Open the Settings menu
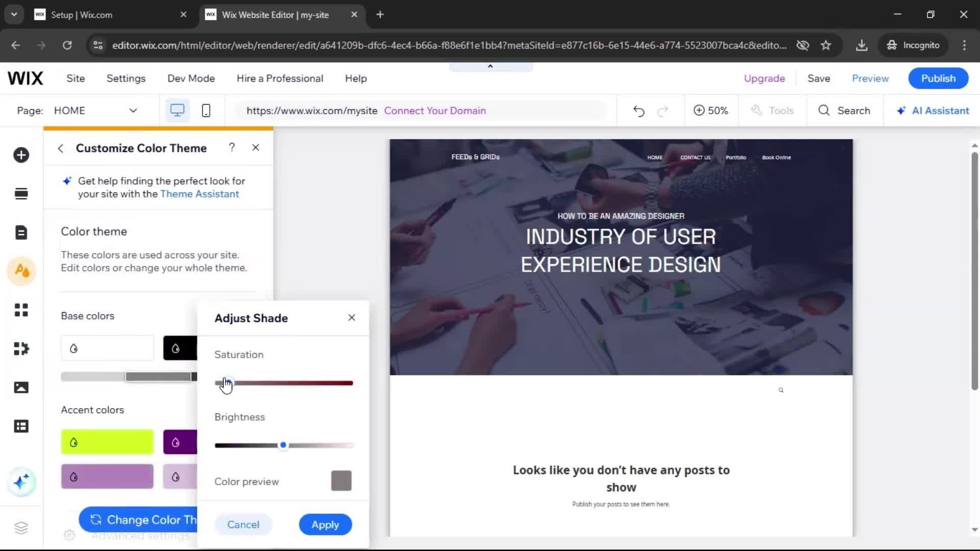 [x=126, y=79]
